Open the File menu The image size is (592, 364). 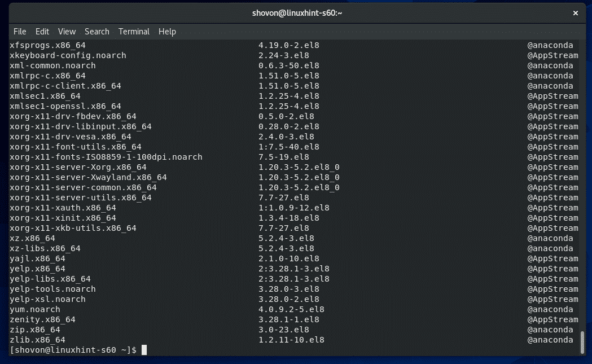[20, 32]
